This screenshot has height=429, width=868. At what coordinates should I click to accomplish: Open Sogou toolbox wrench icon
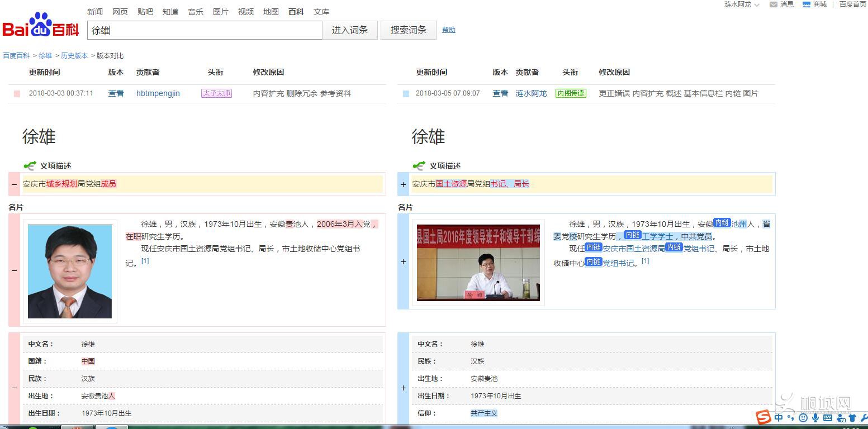click(864, 417)
